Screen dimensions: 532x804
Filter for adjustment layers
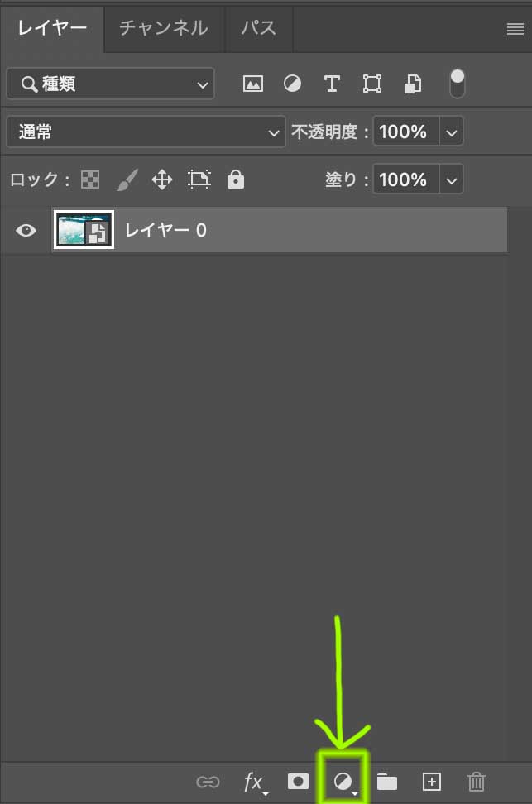pyautogui.click(x=292, y=83)
